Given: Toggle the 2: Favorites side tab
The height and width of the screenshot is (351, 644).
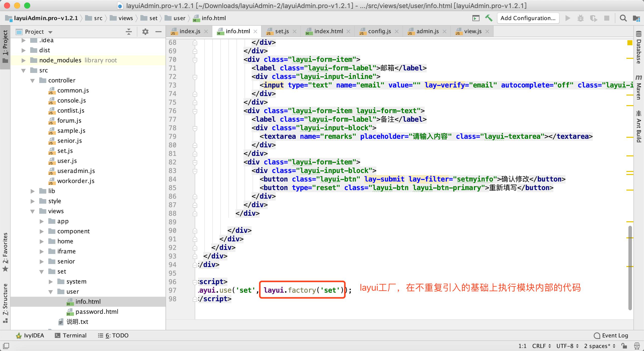Looking at the screenshot, I should coord(5,252).
